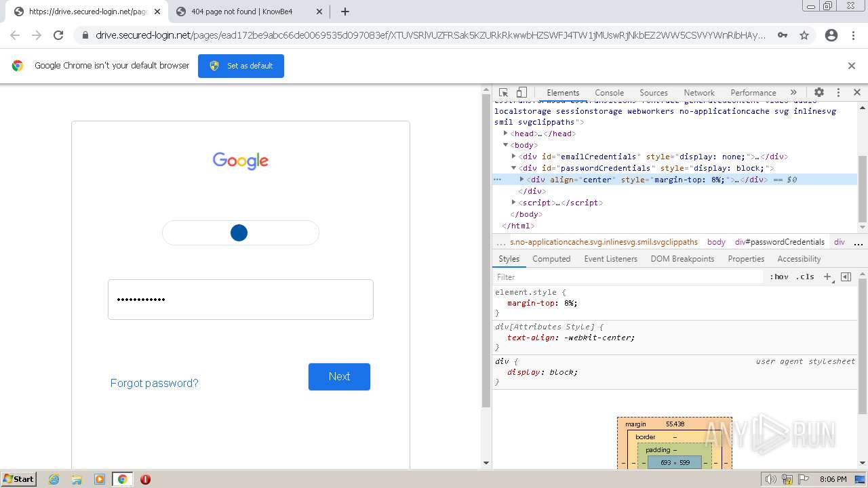Image resolution: width=868 pixels, height=488 pixels.
Task: Click the speaker volume tray icon
Action: 770,479
